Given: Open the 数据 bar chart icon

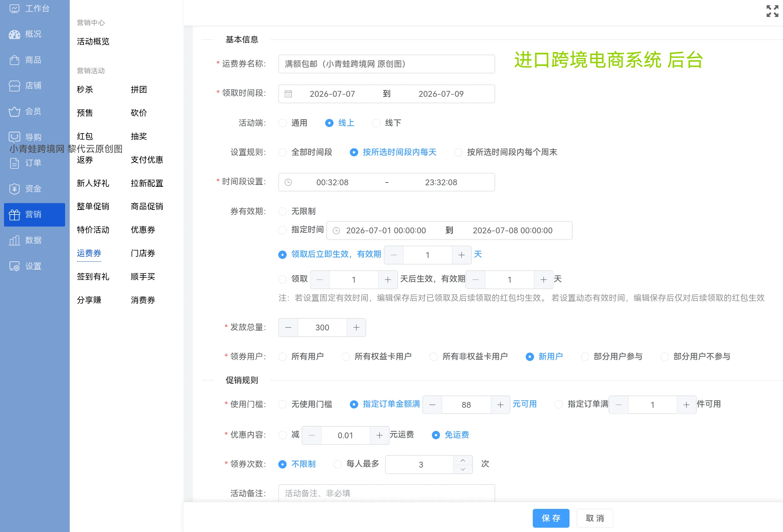Looking at the screenshot, I should click(14, 240).
